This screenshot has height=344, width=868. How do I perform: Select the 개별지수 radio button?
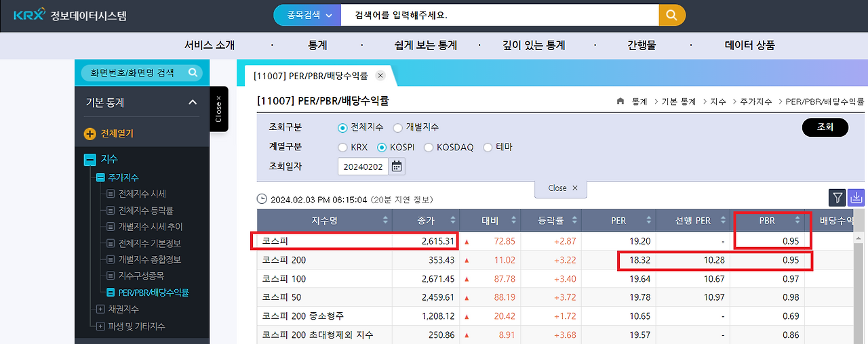pos(397,127)
